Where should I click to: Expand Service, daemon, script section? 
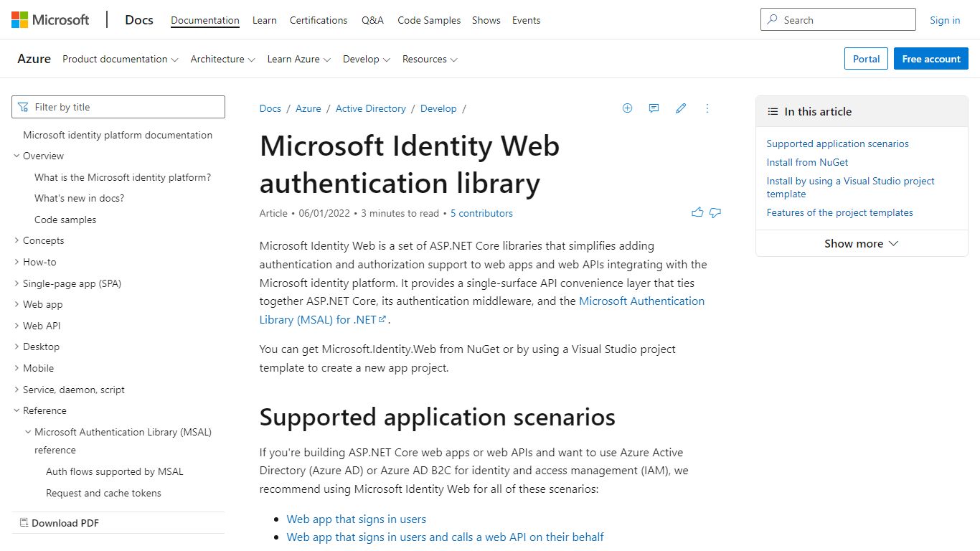17,390
